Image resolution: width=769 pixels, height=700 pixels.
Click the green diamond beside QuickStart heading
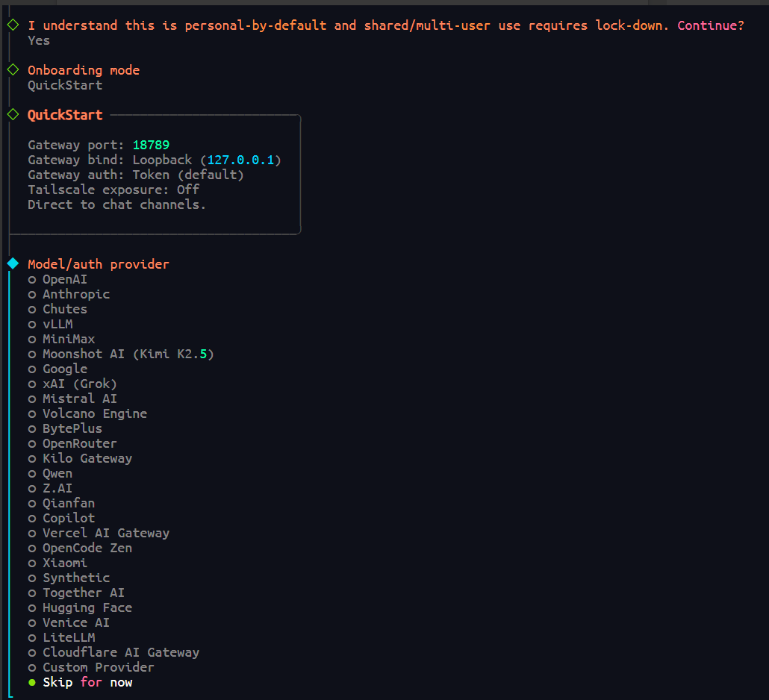point(13,114)
